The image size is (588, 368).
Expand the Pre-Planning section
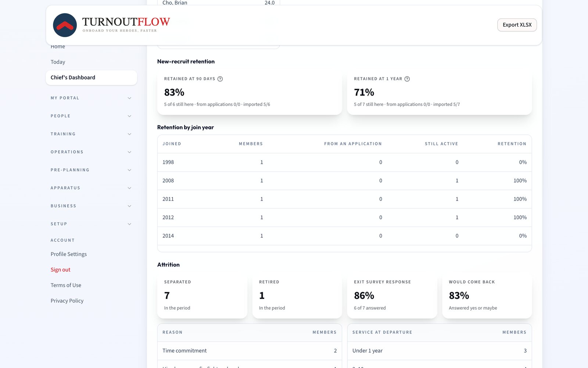91,170
